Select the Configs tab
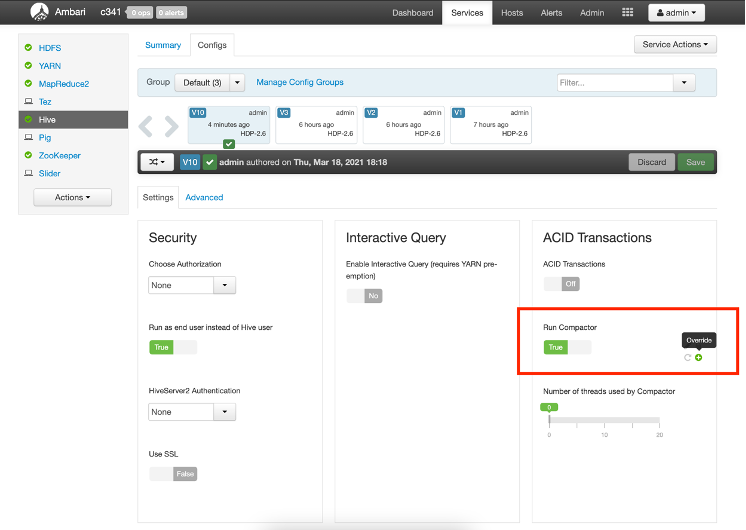 [x=212, y=45]
